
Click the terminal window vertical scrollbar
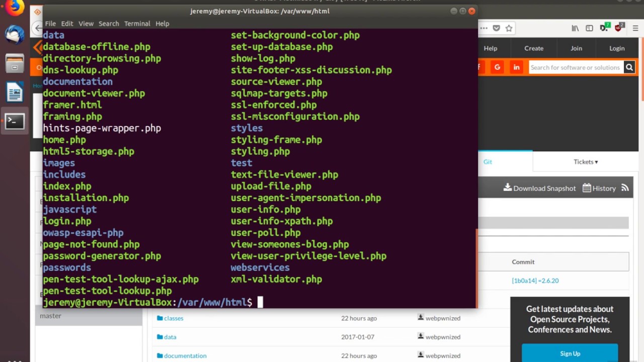click(x=476, y=268)
